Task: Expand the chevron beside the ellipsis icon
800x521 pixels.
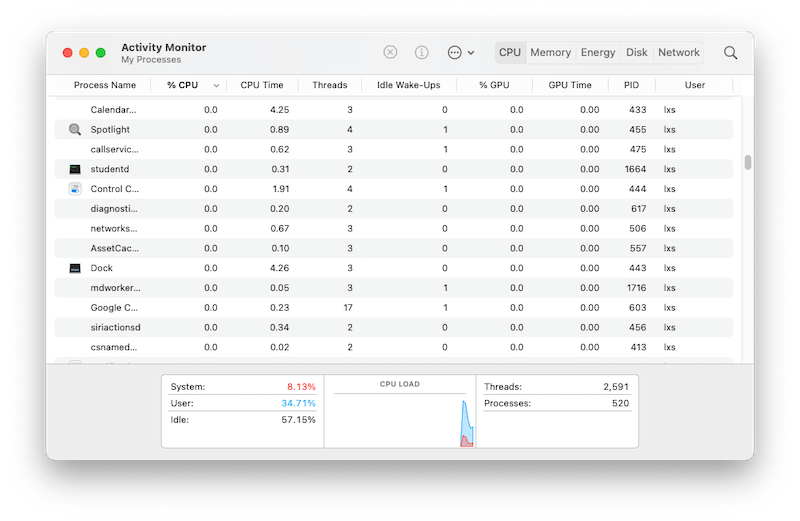Action: [471, 53]
